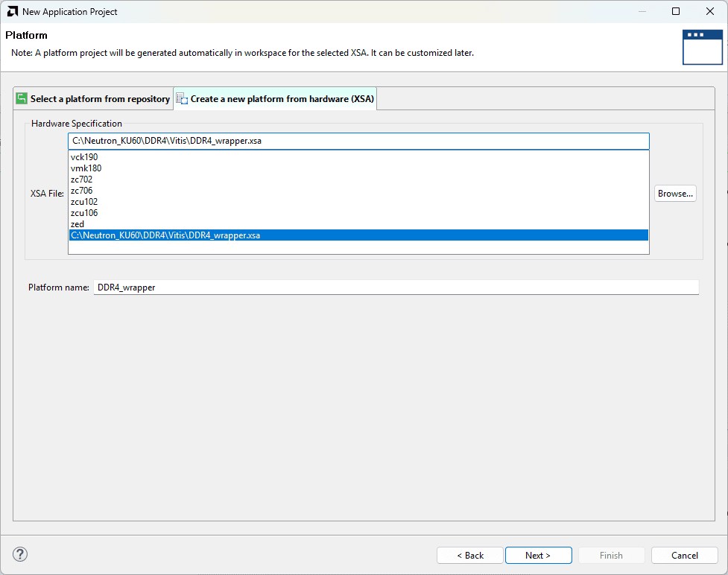Screen dimensions: 728x575
Task: Click the Platform name input field
Action: 396,287
